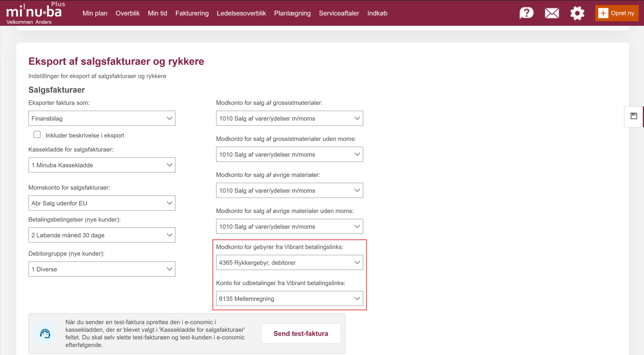644x355 pixels.
Task: Click the Send test-faktura button
Action: (301, 333)
